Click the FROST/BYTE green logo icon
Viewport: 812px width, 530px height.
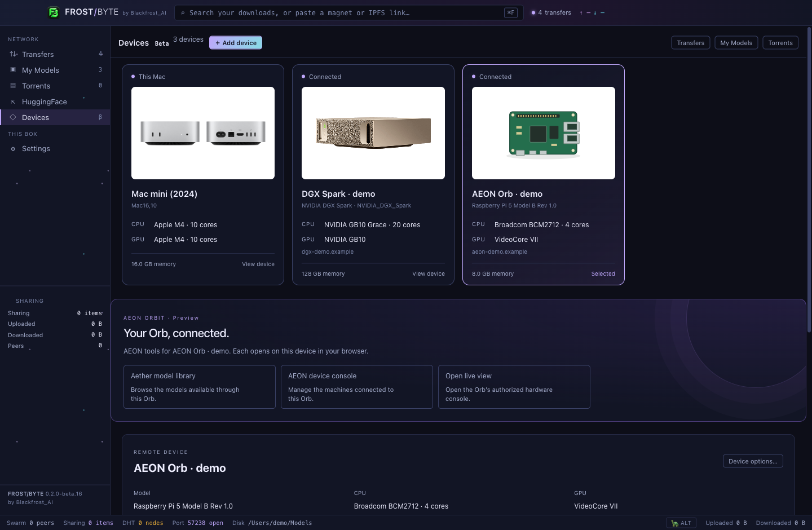point(54,12)
